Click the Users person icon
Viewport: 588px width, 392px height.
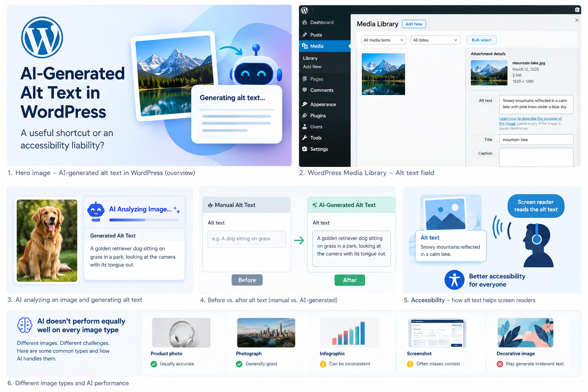pyautogui.click(x=305, y=126)
